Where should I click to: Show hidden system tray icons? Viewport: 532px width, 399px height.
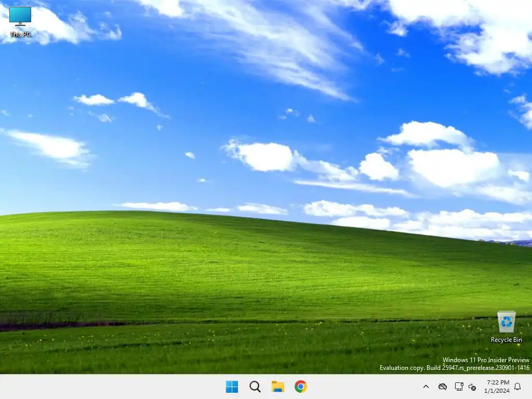[x=426, y=387]
